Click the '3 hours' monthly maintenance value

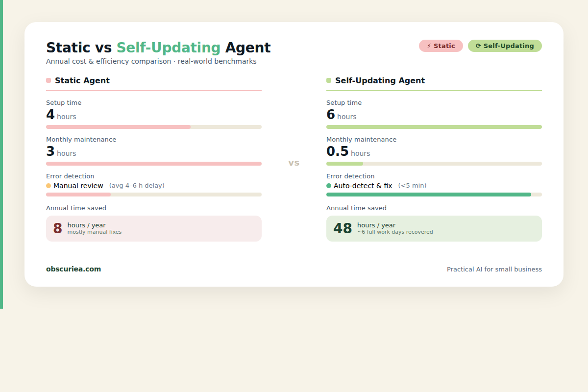tap(61, 152)
